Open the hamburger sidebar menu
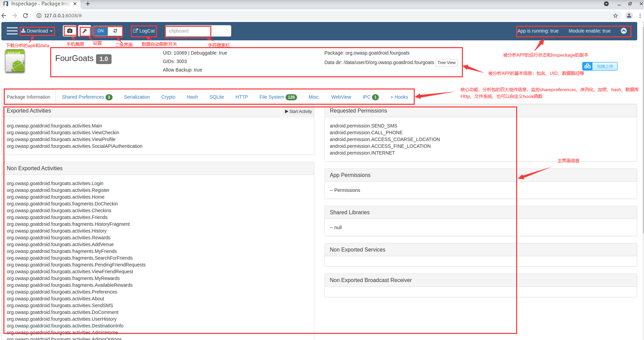Image resolution: width=644 pixels, height=340 pixels. click(12, 31)
